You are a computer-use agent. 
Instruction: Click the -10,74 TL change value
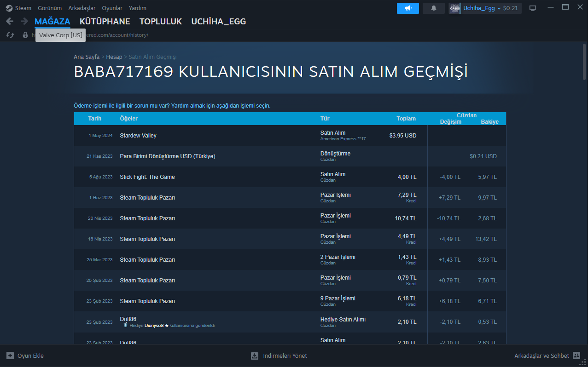[448, 218]
